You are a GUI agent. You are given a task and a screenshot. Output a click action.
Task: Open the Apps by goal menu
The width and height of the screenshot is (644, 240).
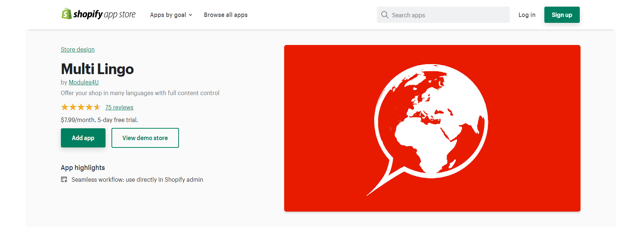coord(168,15)
